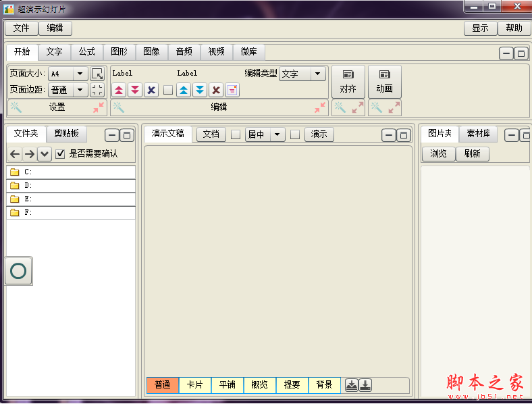Click the back arrow in folder panel

pyautogui.click(x=15, y=154)
